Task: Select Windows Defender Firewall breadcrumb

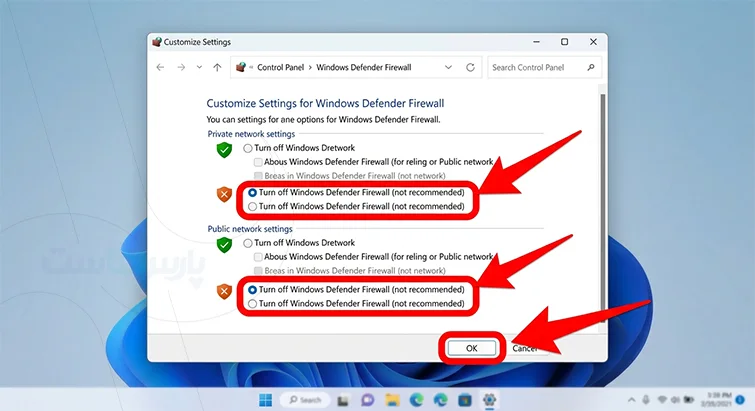Action: [364, 67]
